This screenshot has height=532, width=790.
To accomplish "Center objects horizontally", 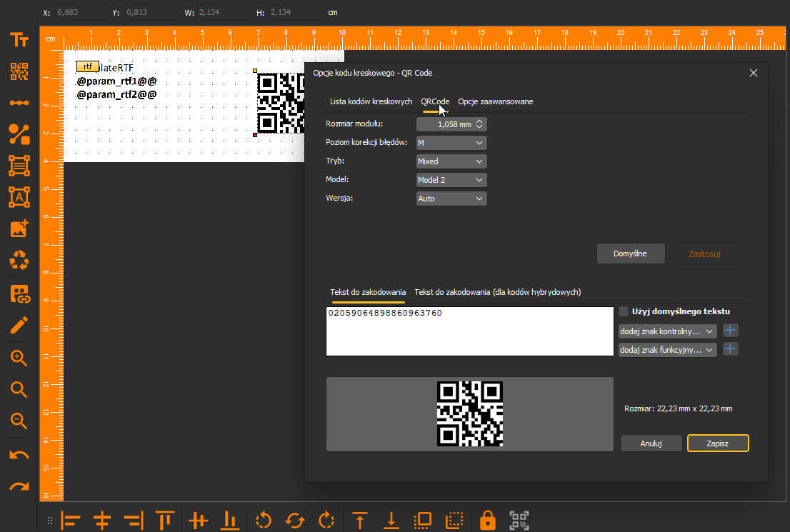I will (101, 521).
